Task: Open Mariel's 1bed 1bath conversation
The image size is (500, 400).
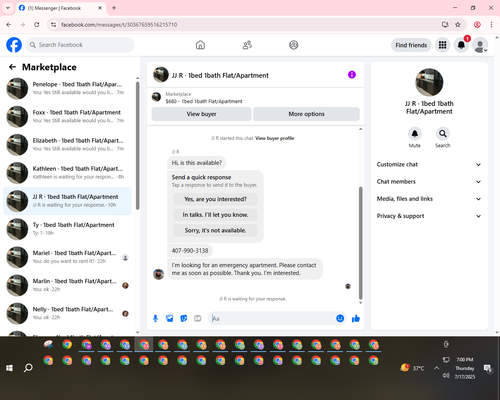Action: [x=68, y=257]
